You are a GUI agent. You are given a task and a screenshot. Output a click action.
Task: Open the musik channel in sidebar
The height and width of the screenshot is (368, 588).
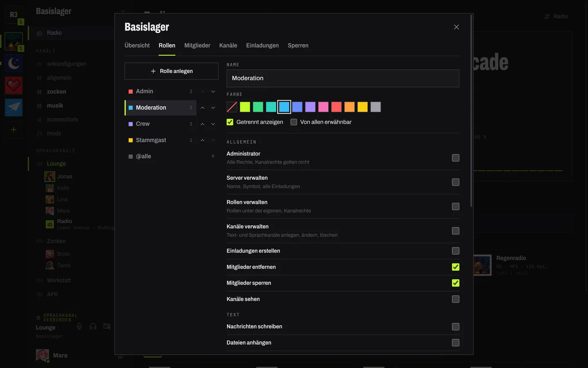click(55, 105)
